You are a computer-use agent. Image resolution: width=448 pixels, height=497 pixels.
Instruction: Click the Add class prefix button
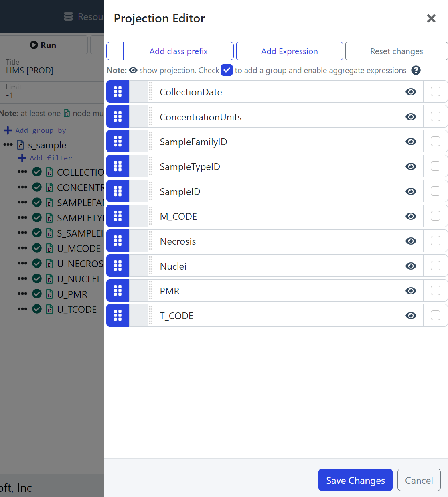(178, 51)
